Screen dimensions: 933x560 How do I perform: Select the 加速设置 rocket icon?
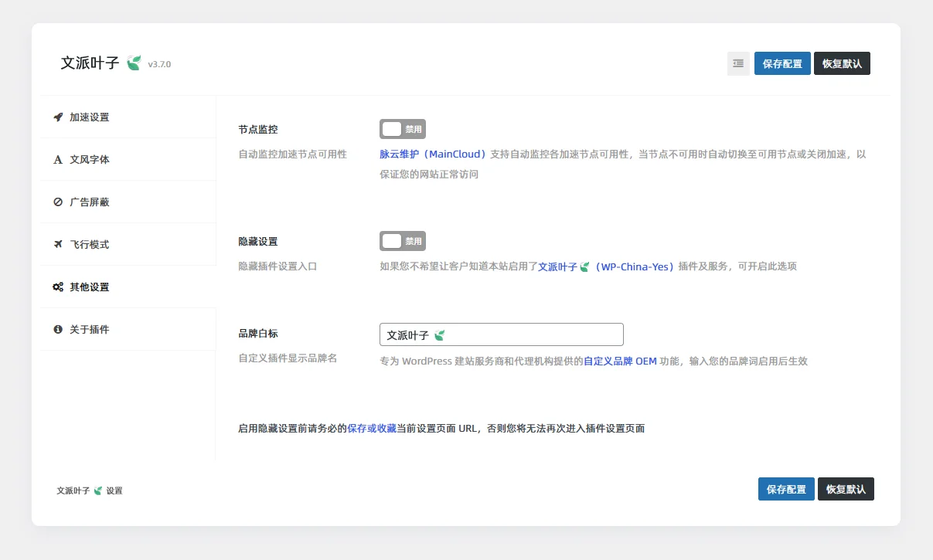pos(58,117)
